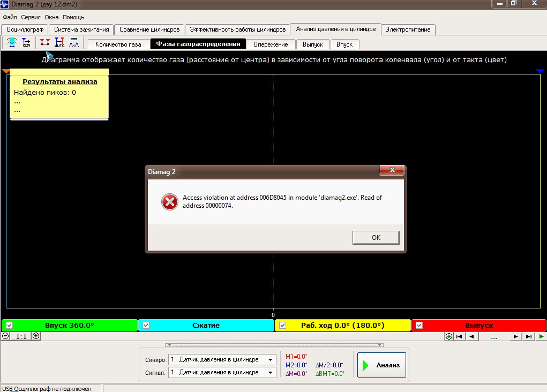Image resolution: width=547 pixels, height=392 pixels.
Task: Click the green plus icon near navigation
Action: coord(449,336)
